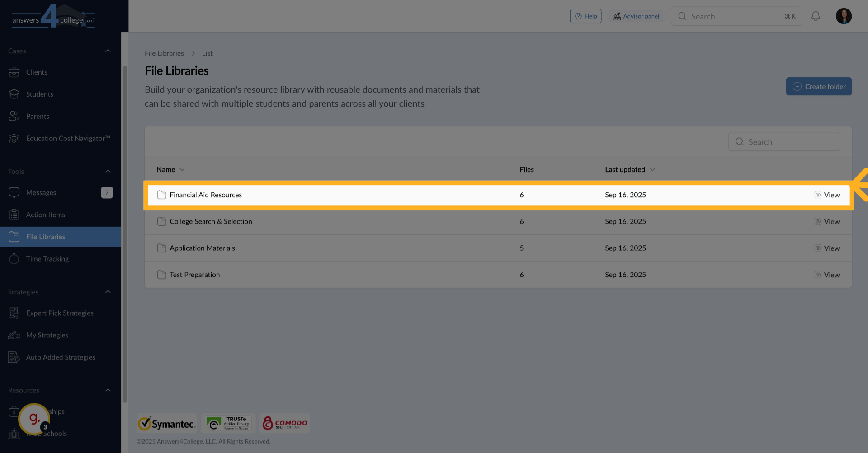
Task: Open Messages from the sidebar
Action: point(41,192)
